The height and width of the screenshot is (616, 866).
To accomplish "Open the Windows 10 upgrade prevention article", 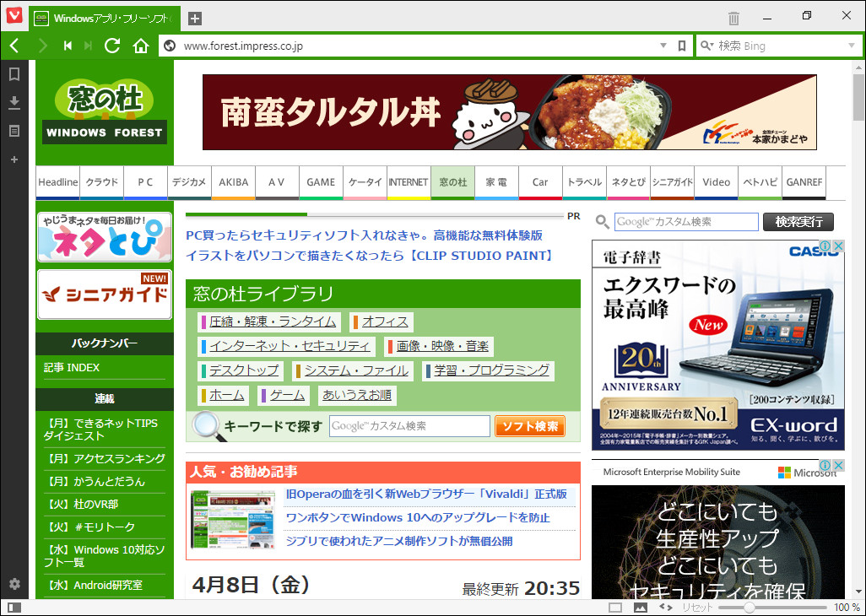I will (x=418, y=518).
